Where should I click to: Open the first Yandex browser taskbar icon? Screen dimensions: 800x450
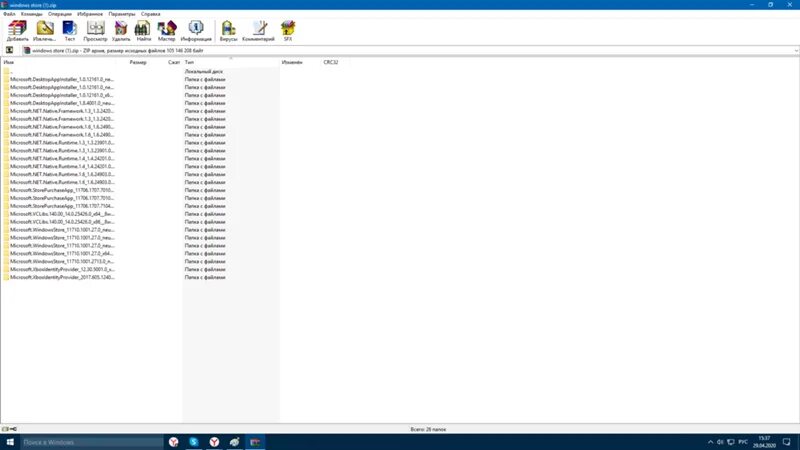click(173, 442)
